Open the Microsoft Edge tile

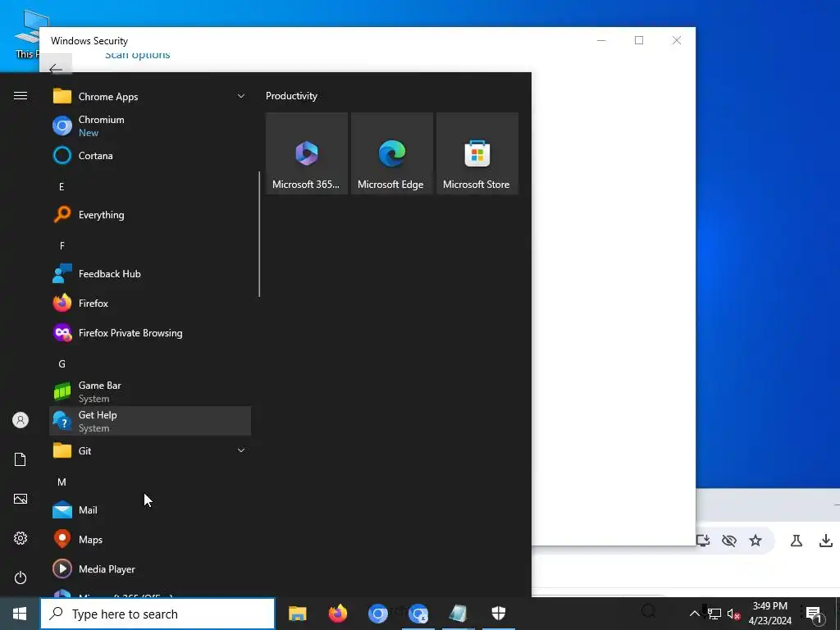(x=391, y=153)
